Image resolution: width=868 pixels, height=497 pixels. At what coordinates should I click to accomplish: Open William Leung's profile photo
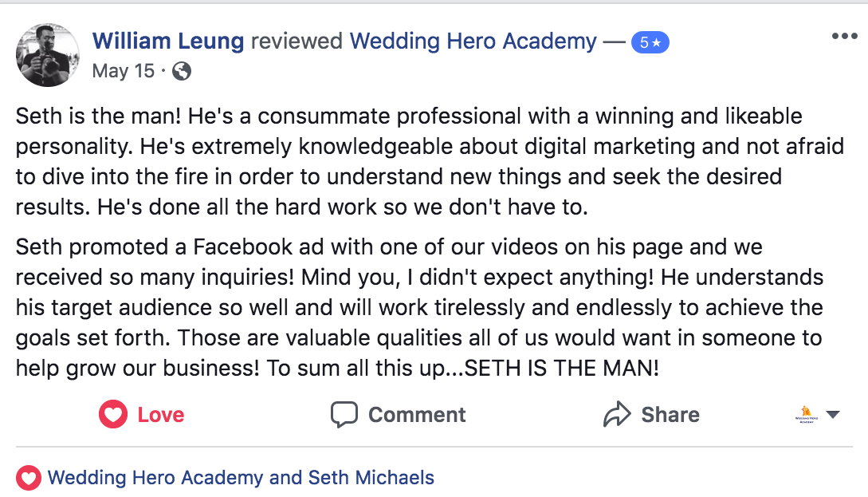(x=48, y=54)
